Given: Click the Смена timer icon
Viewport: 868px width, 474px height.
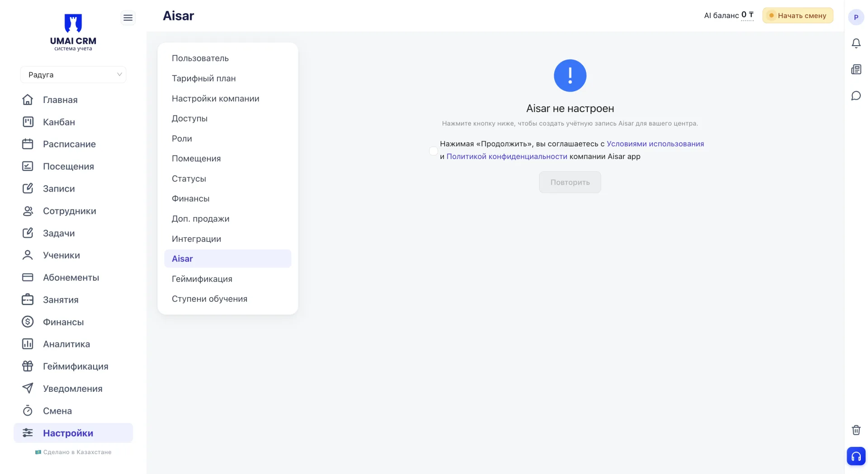Looking at the screenshot, I should point(28,410).
